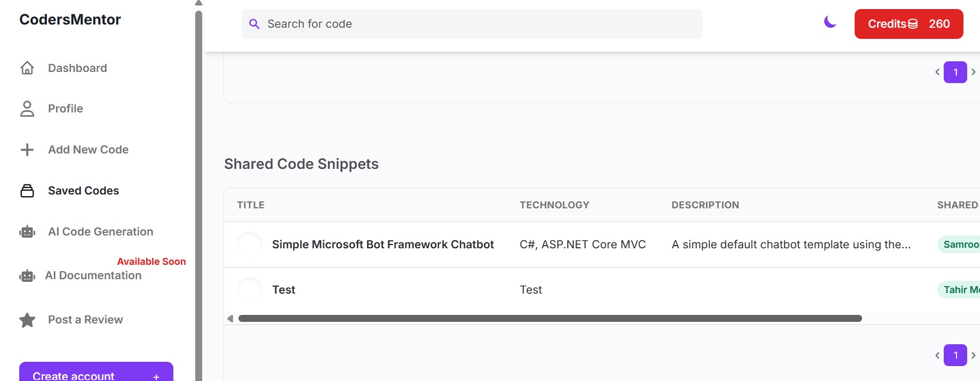Click the purple magnifier search icon

pyautogui.click(x=254, y=24)
